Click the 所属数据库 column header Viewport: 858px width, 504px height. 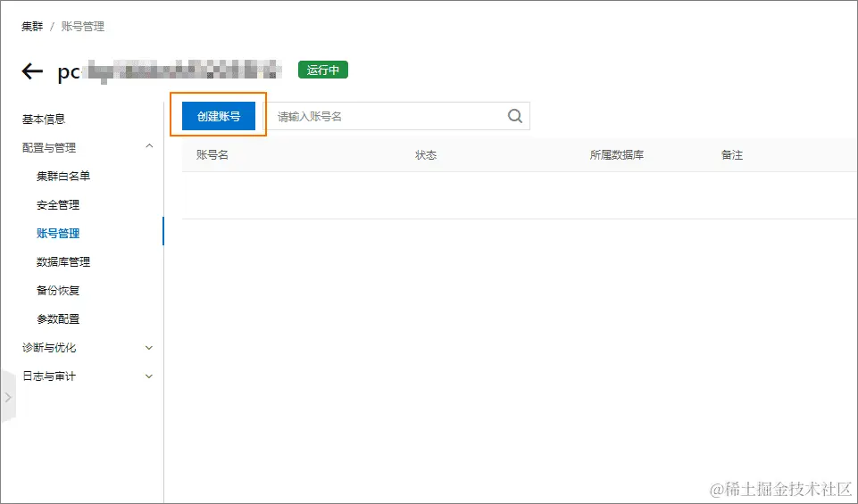[x=617, y=155]
